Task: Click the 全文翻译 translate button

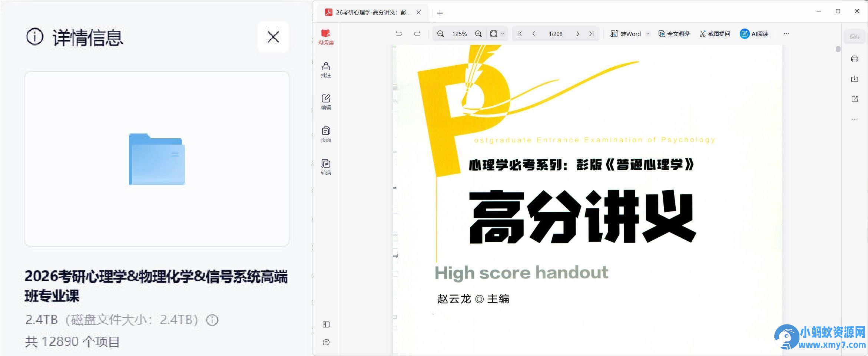Action: (x=674, y=34)
